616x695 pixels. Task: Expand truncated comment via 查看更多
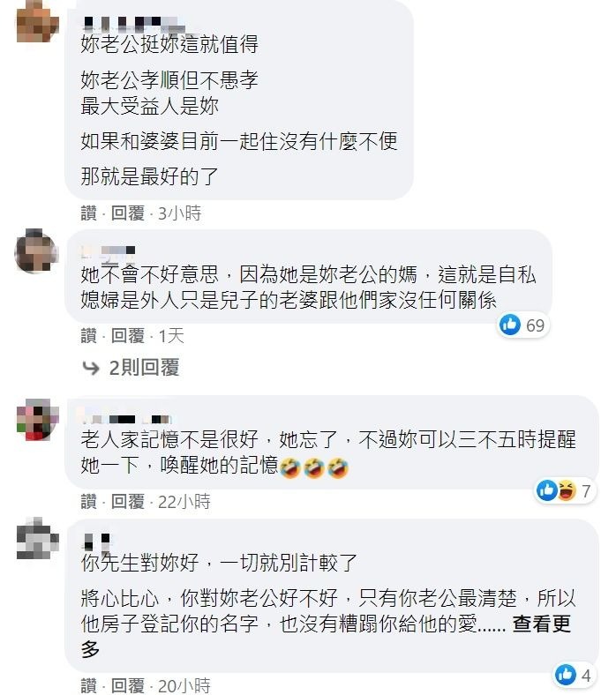(542, 624)
